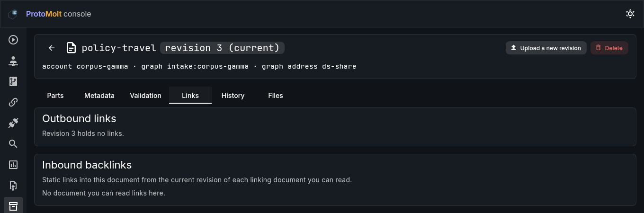This screenshot has width=644, height=213.
Task: Open the branch graph sidebar icon
Action: (x=13, y=81)
